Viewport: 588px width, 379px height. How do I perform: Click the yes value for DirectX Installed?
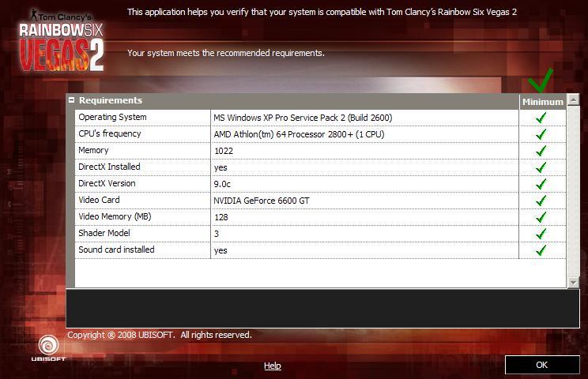pos(220,167)
